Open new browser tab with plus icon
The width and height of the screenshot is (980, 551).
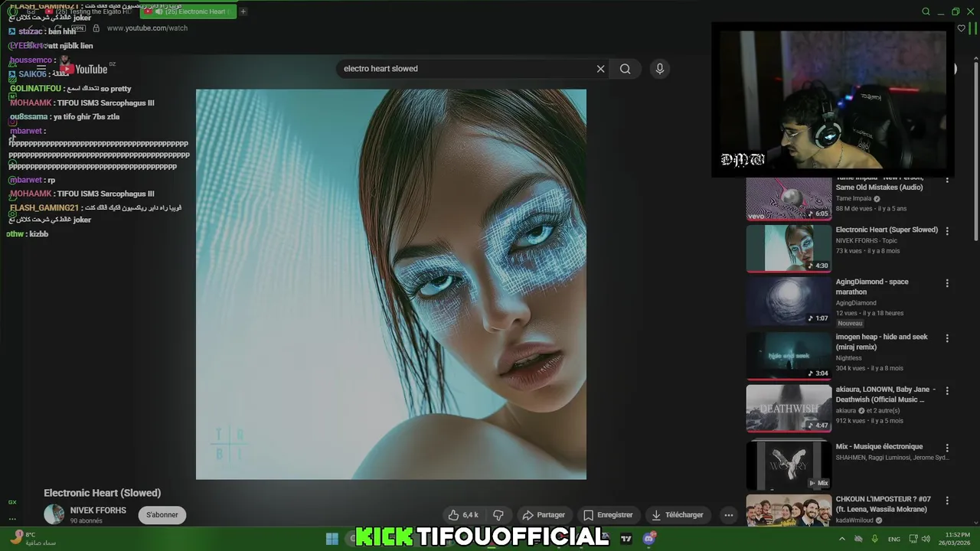pyautogui.click(x=243, y=11)
